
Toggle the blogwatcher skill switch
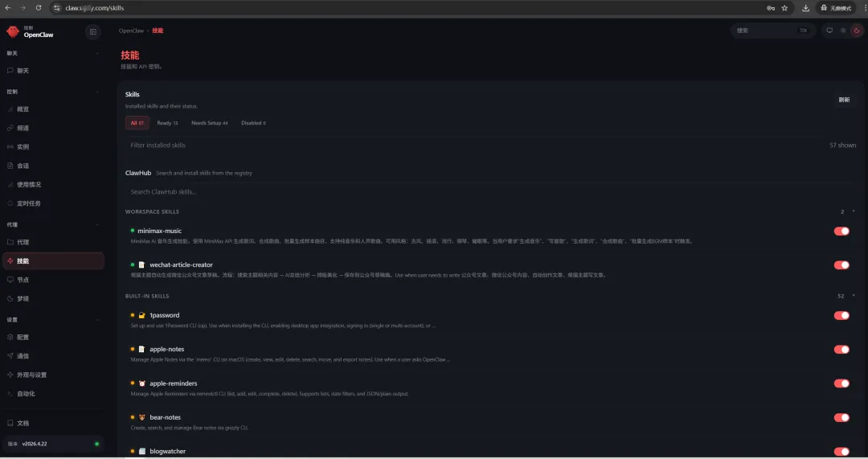point(841,451)
